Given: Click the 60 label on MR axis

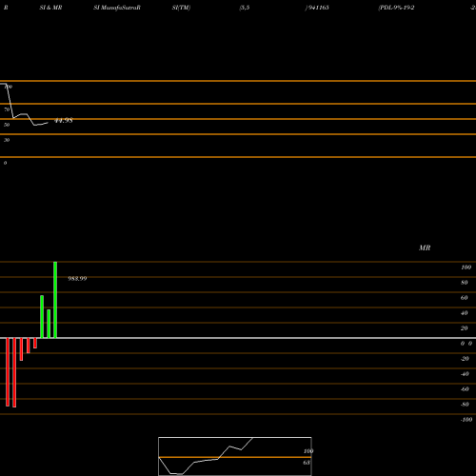Looking at the screenshot, I should [x=464, y=298].
